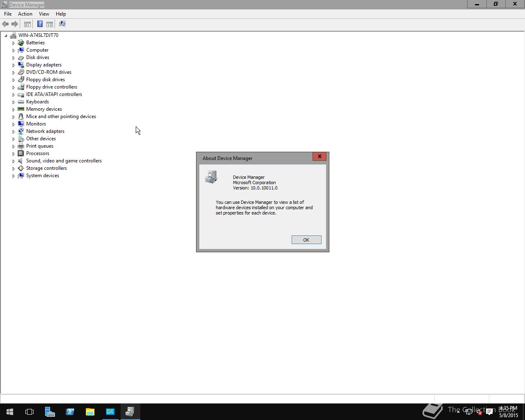
Task: Expand the Other devices node
Action: tap(14, 139)
